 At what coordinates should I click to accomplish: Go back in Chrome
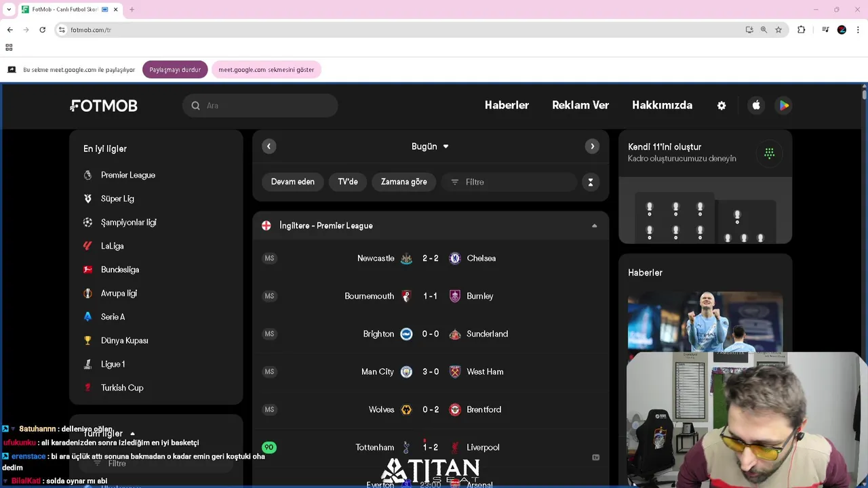pos(9,30)
